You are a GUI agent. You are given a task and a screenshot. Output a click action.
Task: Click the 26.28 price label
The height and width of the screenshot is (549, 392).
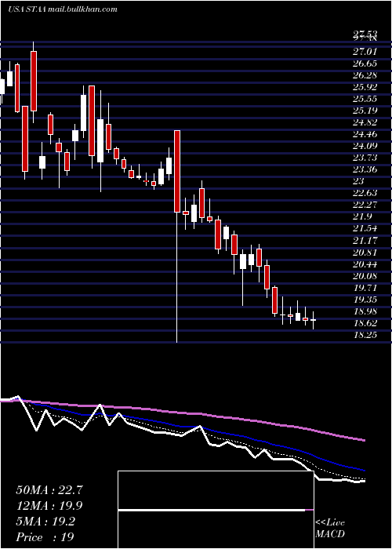pyautogui.click(x=365, y=75)
